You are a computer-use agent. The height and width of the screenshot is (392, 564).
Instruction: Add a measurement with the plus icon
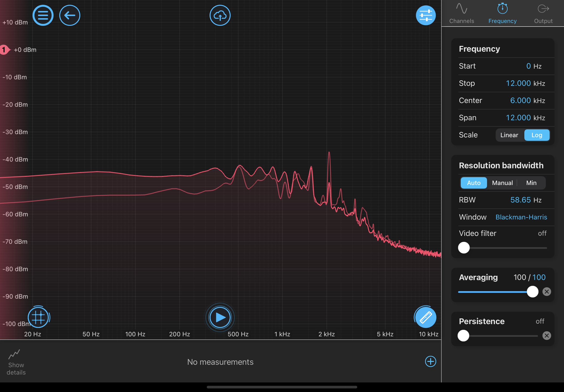430,361
